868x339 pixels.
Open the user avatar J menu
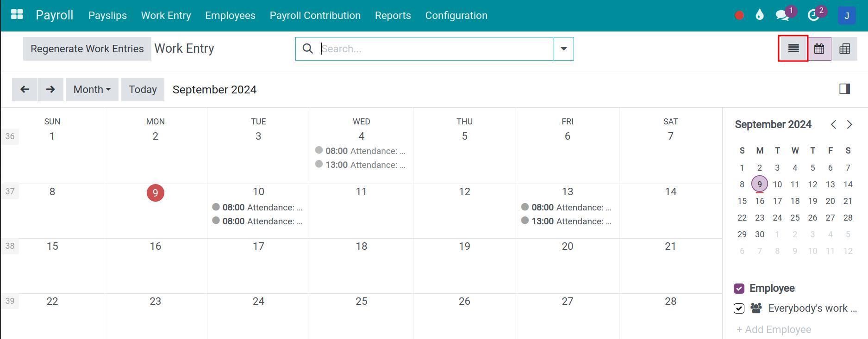click(847, 16)
